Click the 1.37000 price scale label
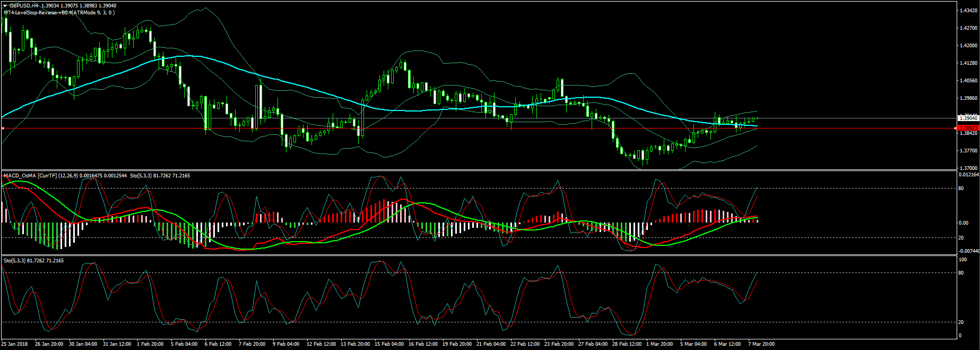Image resolution: width=980 pixels, height=350 pixels. point(968,168)
